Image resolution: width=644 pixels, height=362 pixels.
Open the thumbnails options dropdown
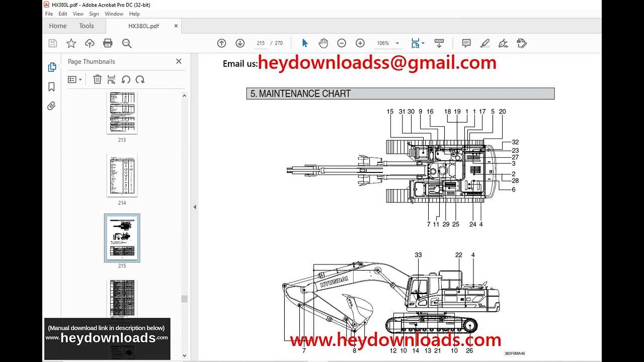[x=74, y=79]
